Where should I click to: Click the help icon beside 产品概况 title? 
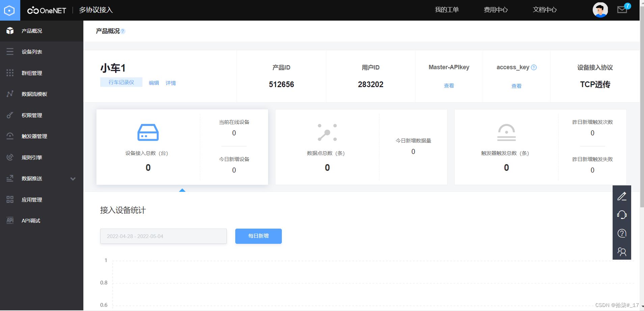click(123, 31)
